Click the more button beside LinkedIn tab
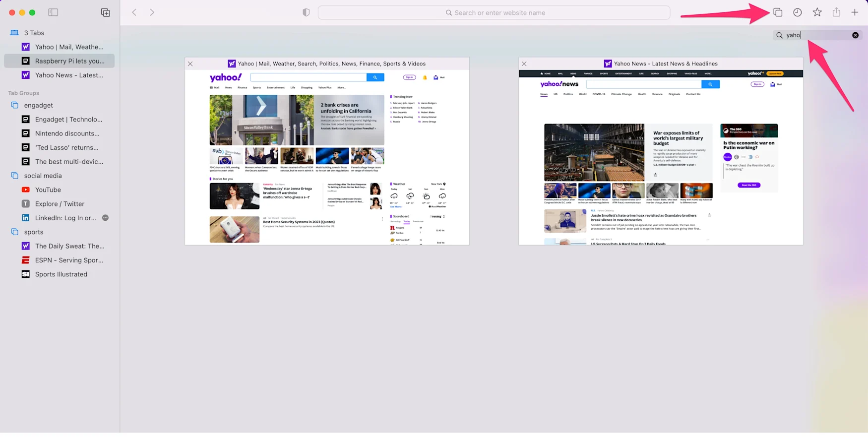Screen dimensions: 868x443 (105, 218)
